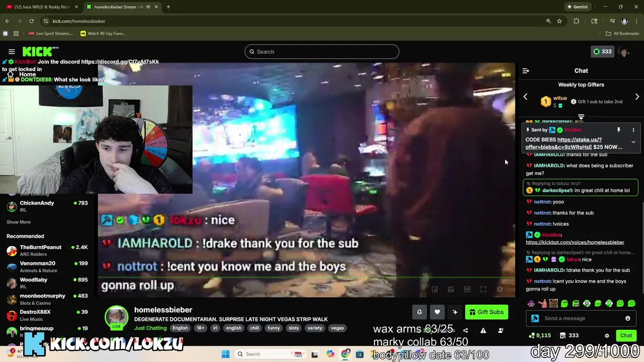Open a new browser tab
Viewport: 644px width, 362px height.
pyautogui.click(x=168, y=7)
